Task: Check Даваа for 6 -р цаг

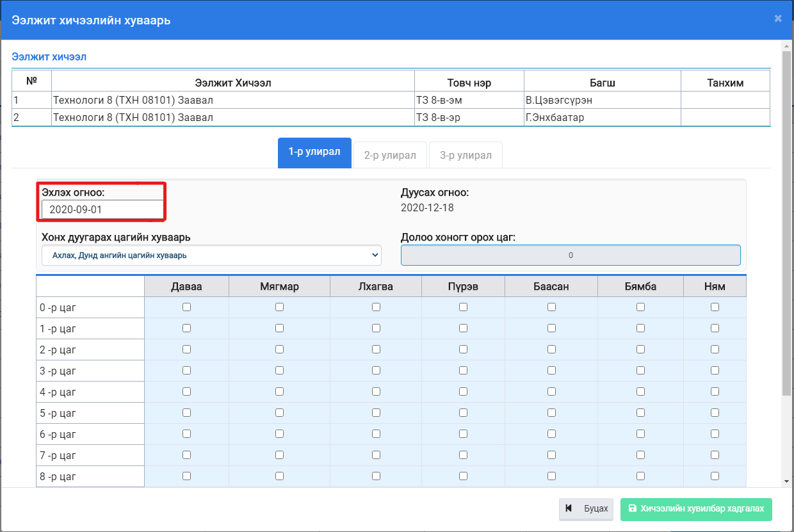Action: [186, 434]
